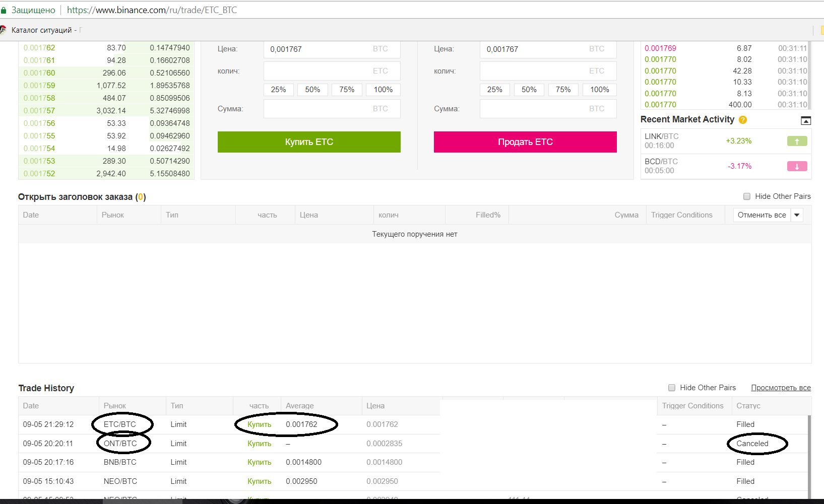
Task: Select order book price 0.001761
Action: 39,60
